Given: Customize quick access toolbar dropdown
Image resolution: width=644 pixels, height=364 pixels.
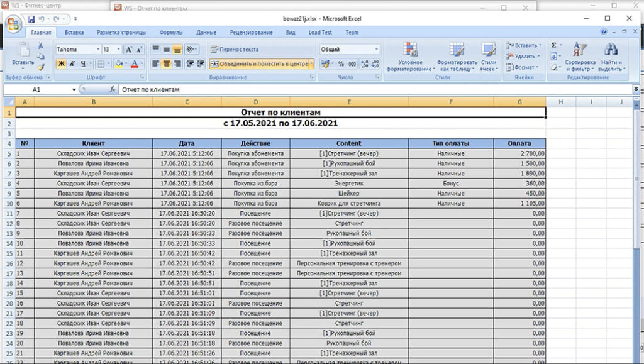Looking at the screenshot, I should pos(75,19).
